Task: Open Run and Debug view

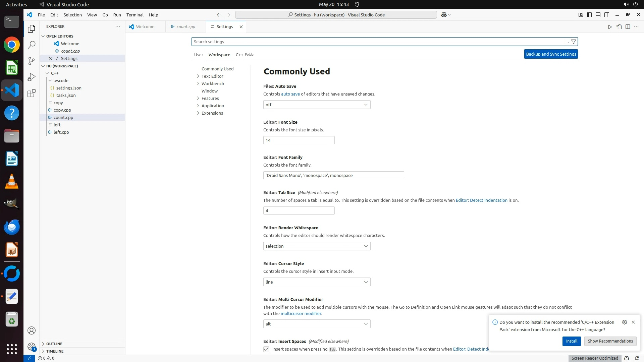Action: [32, 77]
